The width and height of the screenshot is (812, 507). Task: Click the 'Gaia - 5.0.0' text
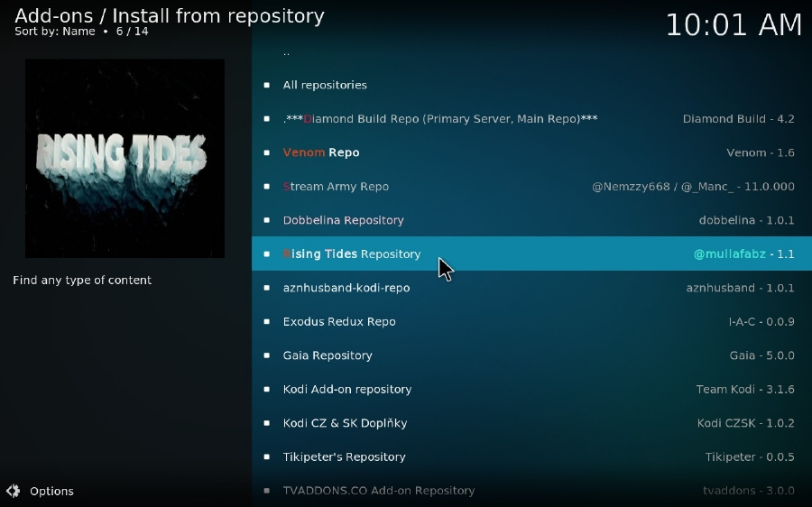[x=761, y=355]
